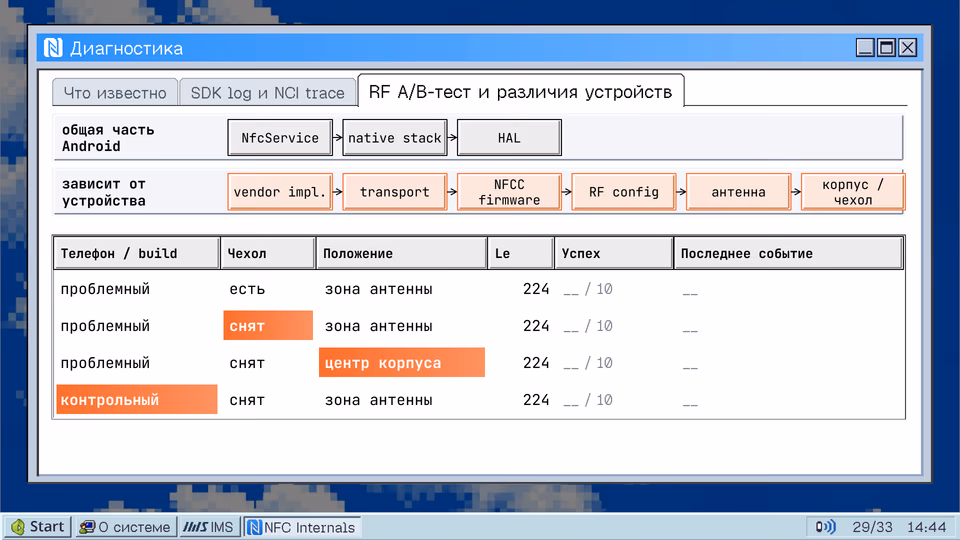Click the антенна block
Viewport: 960px width, 540px height.
(x=738, y=192)
